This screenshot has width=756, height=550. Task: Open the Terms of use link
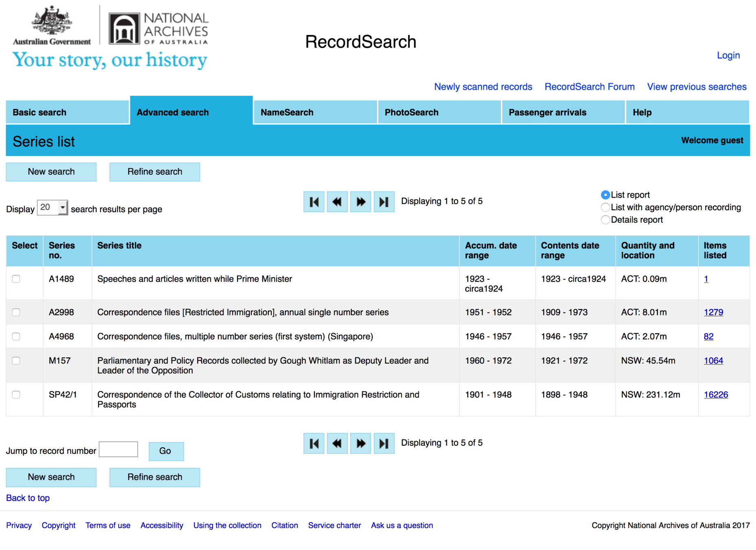pos(108,526)
